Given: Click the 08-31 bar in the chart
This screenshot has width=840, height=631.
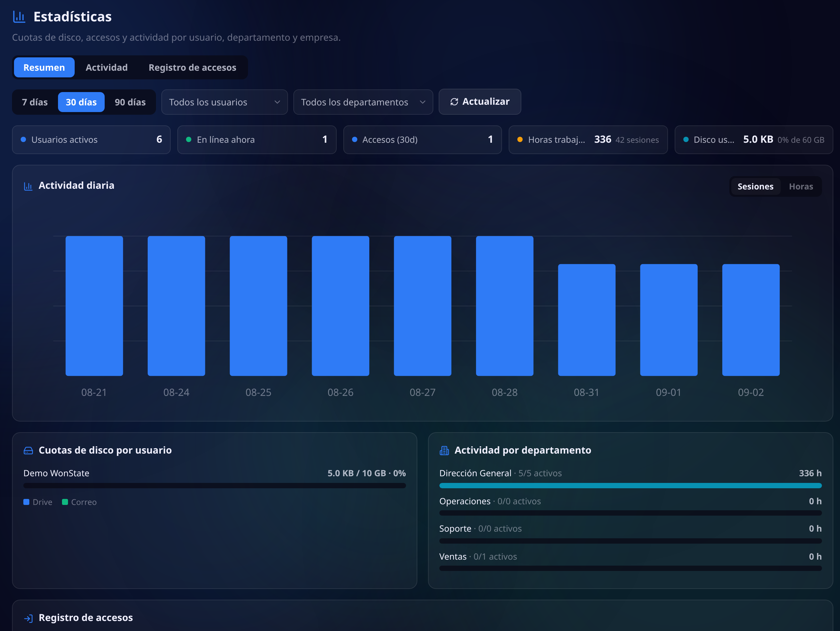Looking at the screenshot, I should pyautogui.click(x=586, y=320).
